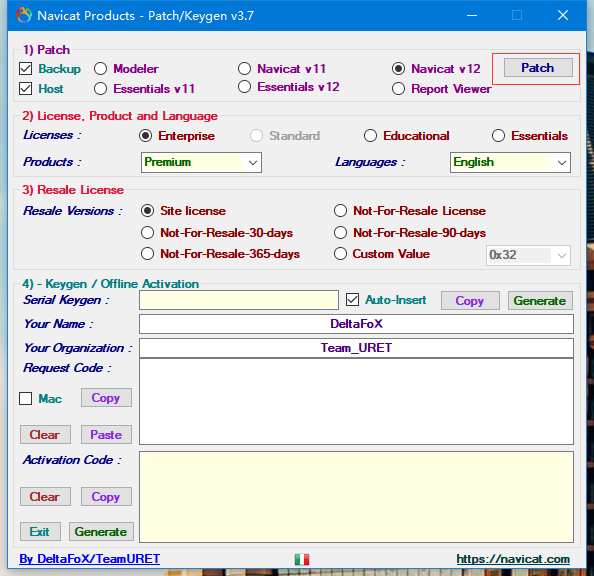The height and width of the screenshot is (576, 594).
Task: Copy the Activation Code
Action: 106,496
